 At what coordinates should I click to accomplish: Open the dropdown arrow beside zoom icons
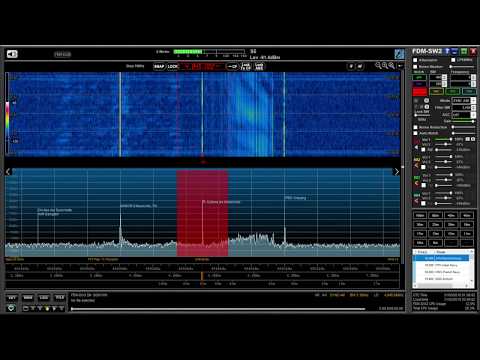pos(400,66)
